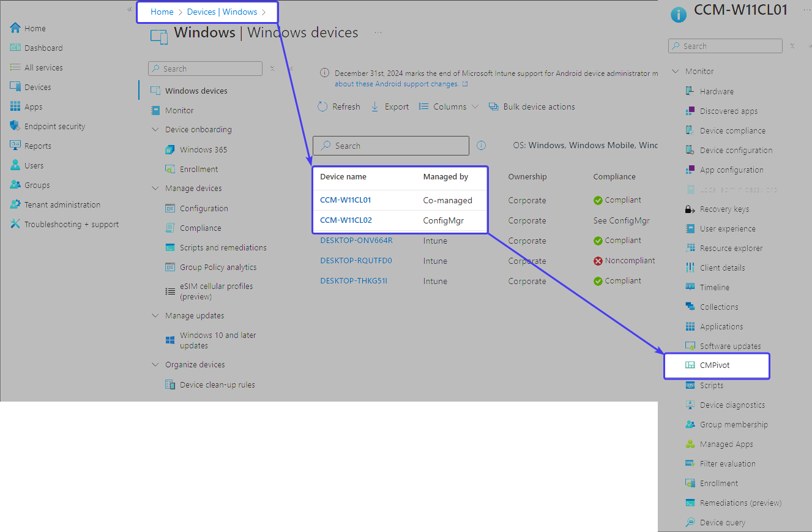
Task: Click the Device configuration icon in device panel
Action: (690, 150)
